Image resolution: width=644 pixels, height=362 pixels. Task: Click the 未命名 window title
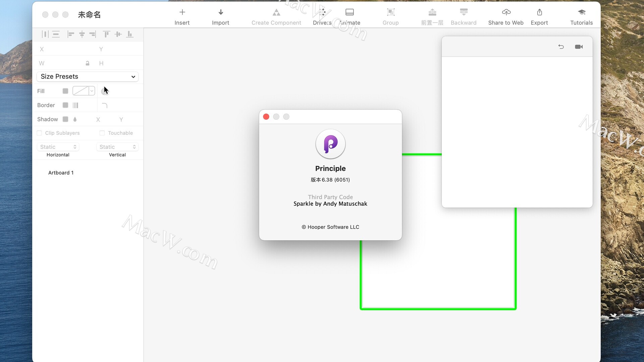89,15
